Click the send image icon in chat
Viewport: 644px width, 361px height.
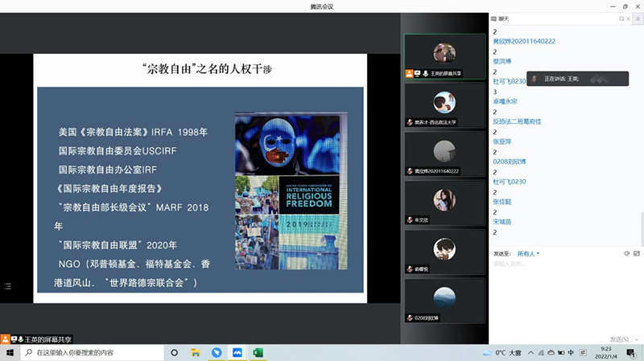click(637, 253)
